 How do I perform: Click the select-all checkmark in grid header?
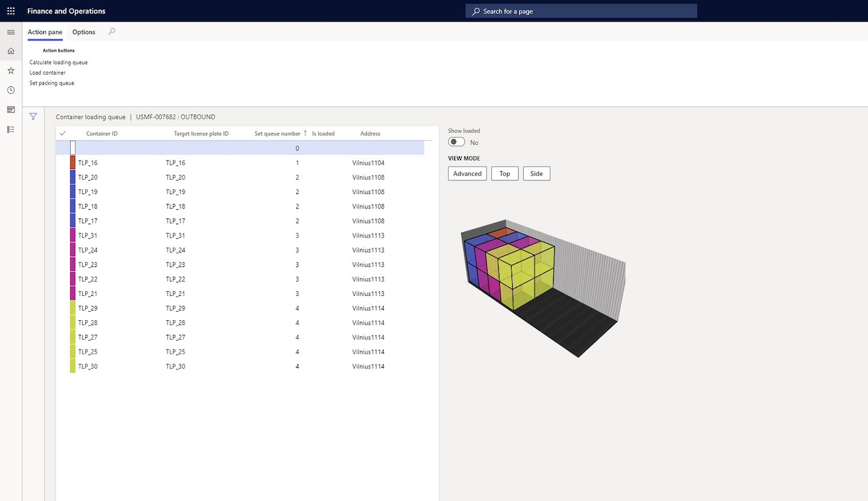tap(63, 133)
